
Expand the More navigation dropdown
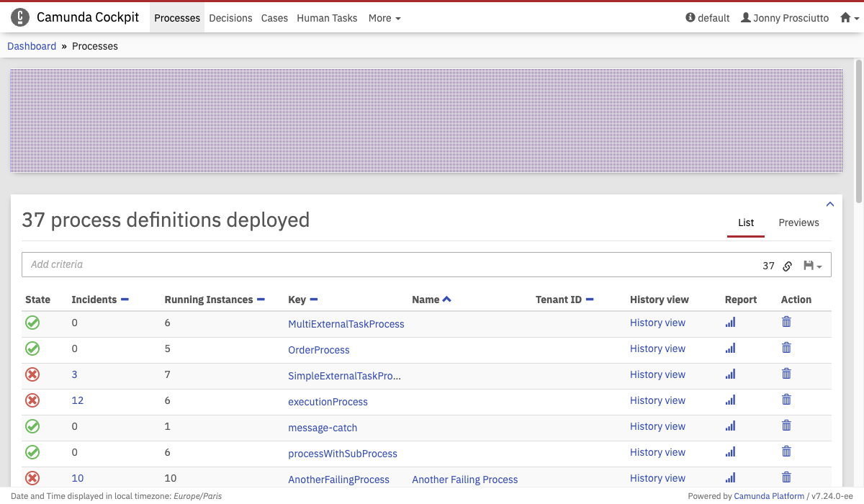(384, 18)
